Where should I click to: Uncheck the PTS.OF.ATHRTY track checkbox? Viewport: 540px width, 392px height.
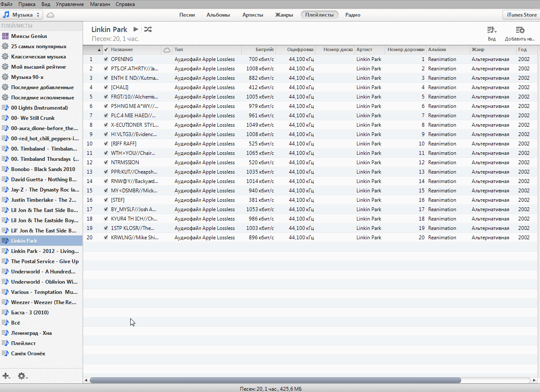106,69
